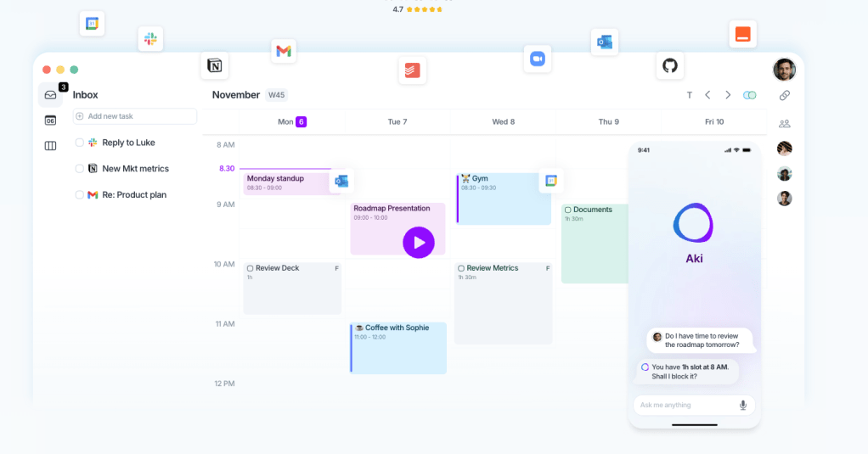Open the Inbox icon in sidebar
Viewport: 868px width, 454px height.
click(x=50, y=95)
